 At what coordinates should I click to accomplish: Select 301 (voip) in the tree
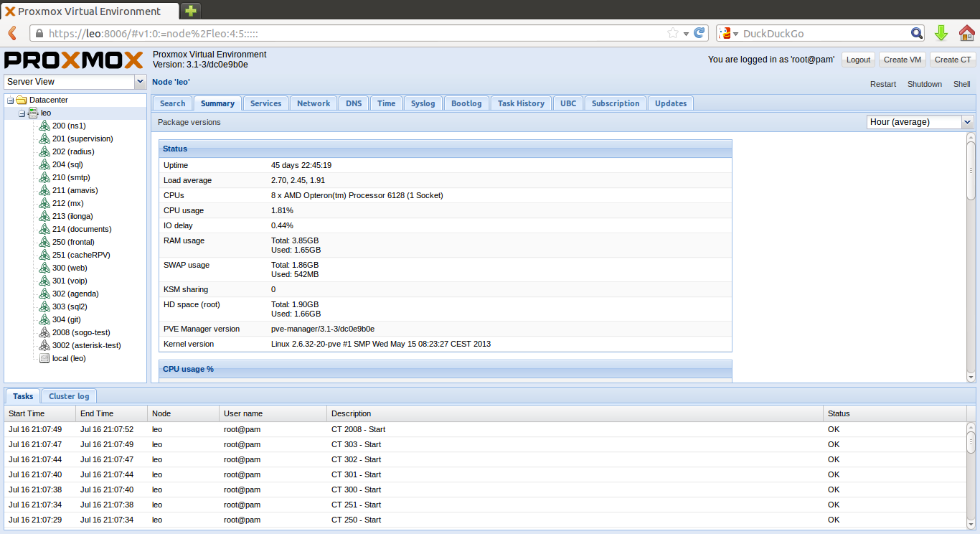point(70,281)
